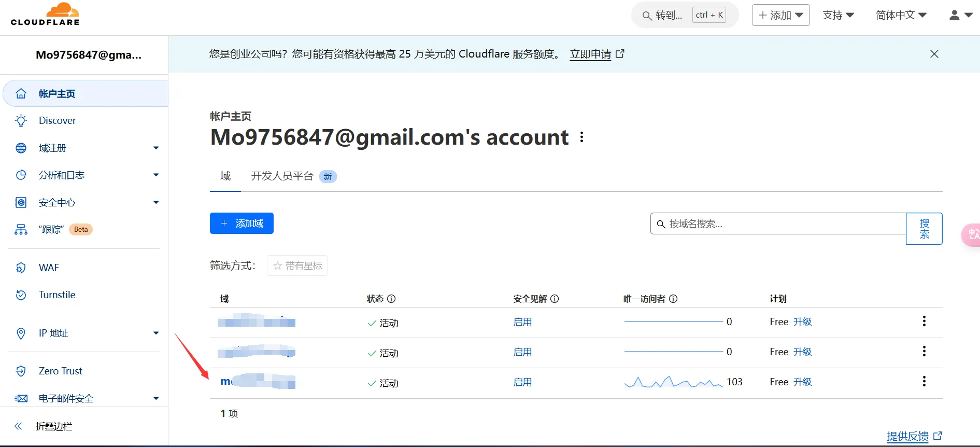Toggle the 带有星标 filter
This screenshot has height=447, width=980.
(297, 266)
